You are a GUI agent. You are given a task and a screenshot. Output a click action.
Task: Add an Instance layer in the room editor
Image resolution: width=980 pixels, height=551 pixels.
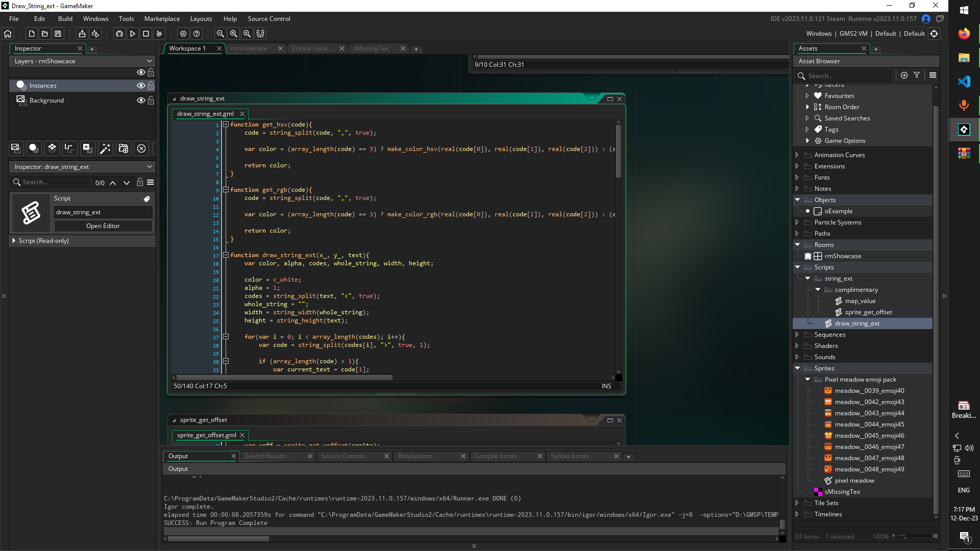pyautogui.click(x=33, y=148)
